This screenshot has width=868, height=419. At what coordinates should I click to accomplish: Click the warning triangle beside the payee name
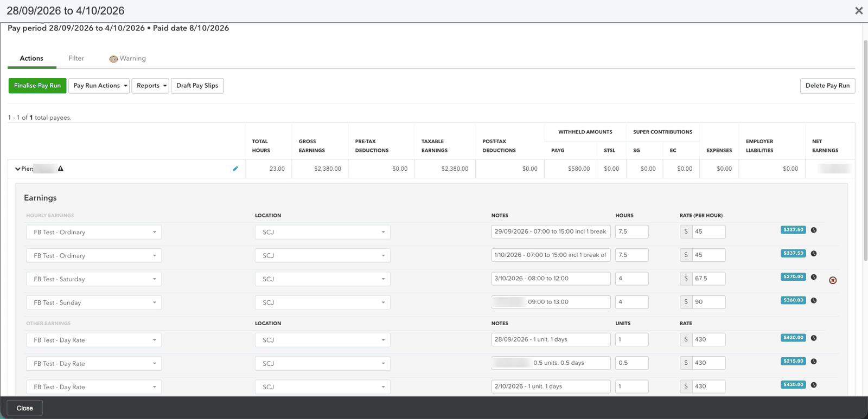(61, 169)
